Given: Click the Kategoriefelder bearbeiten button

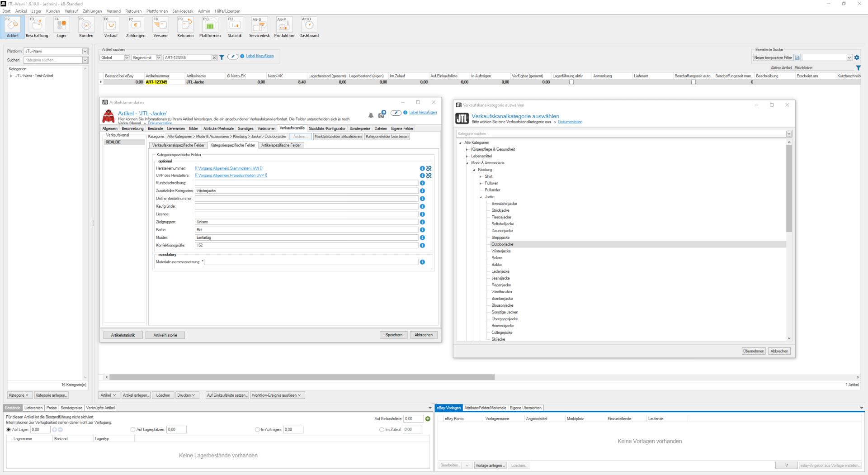Looking at the screenshot, I should pyautogui.click(x=387, y=137).
